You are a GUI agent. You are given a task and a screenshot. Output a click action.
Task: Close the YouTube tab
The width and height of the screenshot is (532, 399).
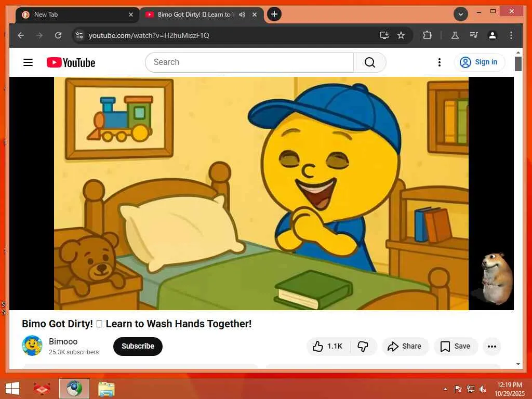255,15
